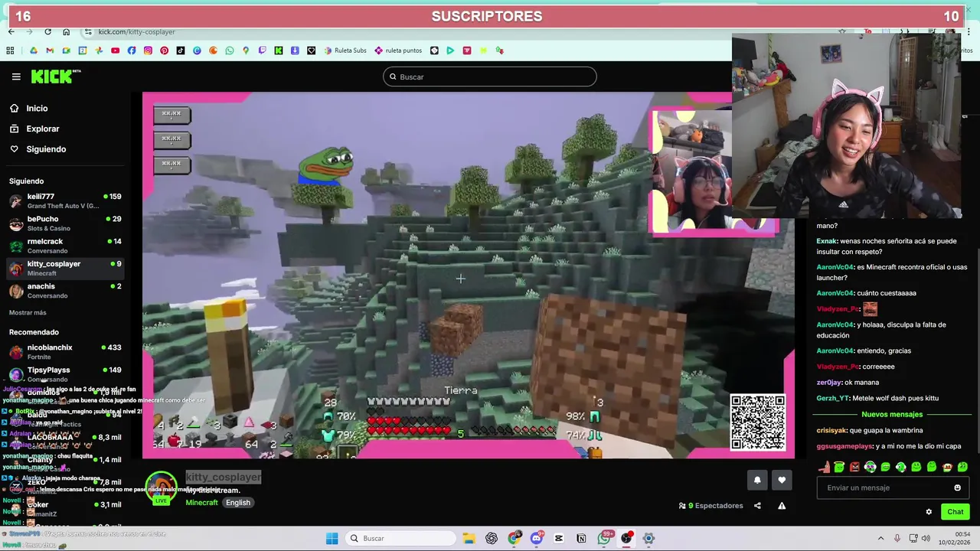Open bePucho channel from following list
The image size is (980, 551).
(x=65, y=223)
